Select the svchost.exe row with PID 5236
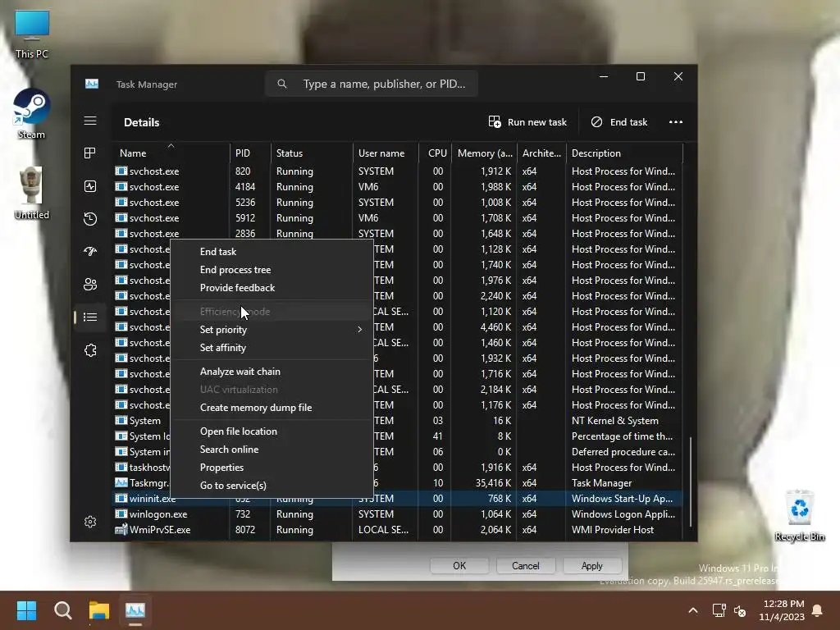Image resolution: width=840 pixels, height=630 pixels. [397, 203]
